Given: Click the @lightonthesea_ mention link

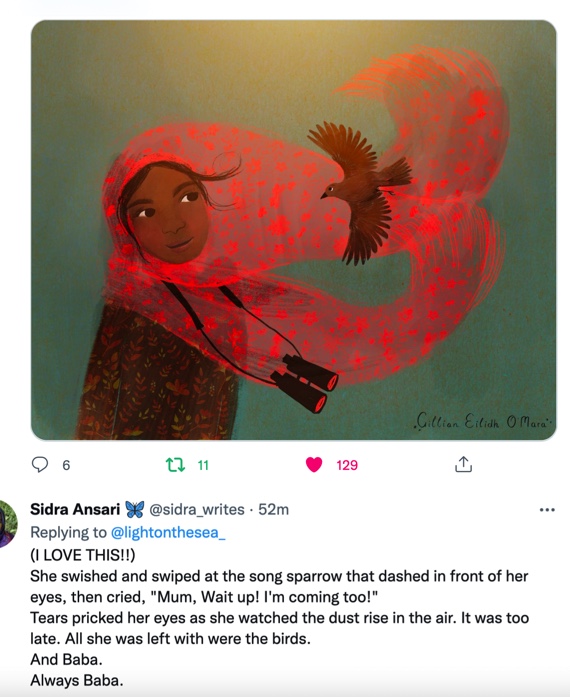Looking at the screenshot, I should pos(168,533).
